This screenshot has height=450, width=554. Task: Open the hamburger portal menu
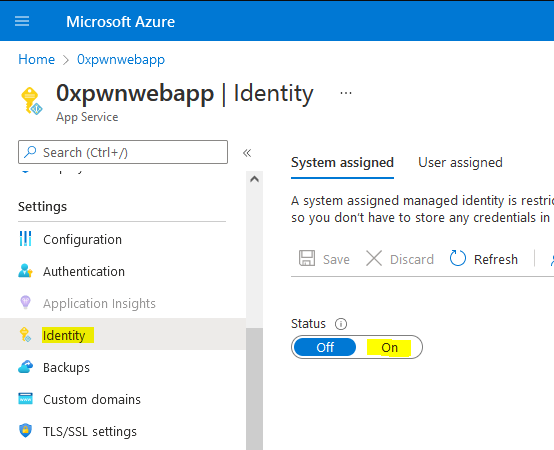(22, 22)
